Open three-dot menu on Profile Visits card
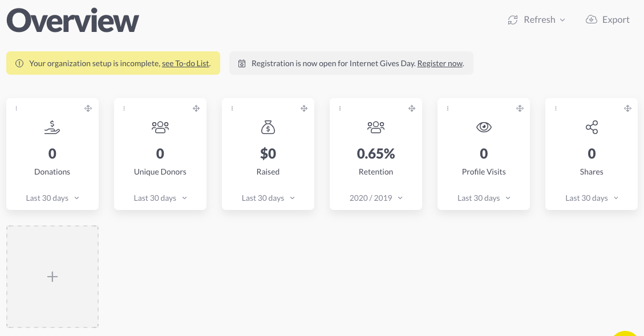 (448, 108)
